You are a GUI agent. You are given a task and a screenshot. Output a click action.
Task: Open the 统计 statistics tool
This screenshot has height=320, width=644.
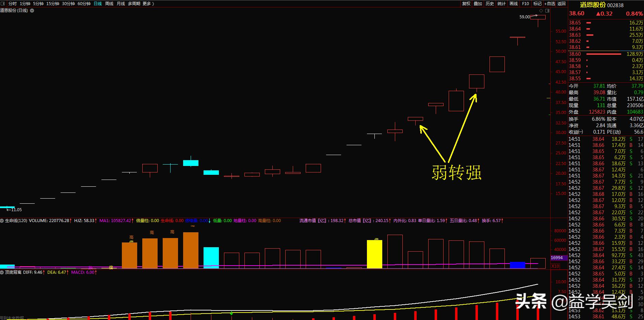[x=502, y=3]
